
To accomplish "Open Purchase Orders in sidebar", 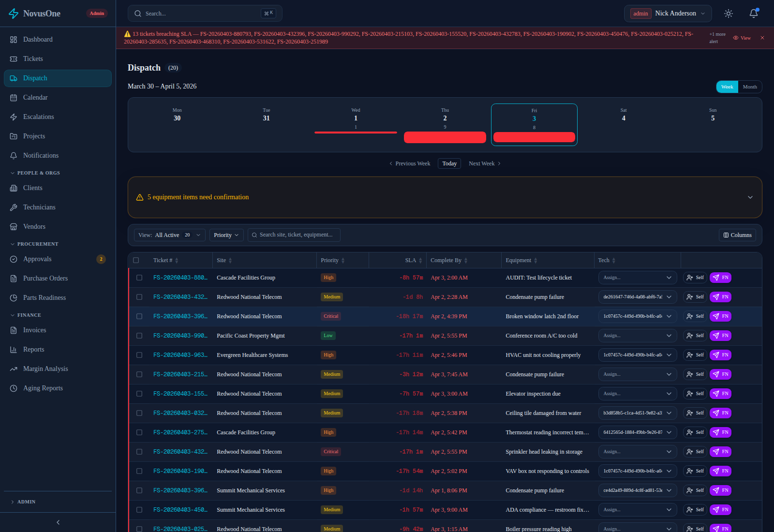I will click(x=58, y=279).
